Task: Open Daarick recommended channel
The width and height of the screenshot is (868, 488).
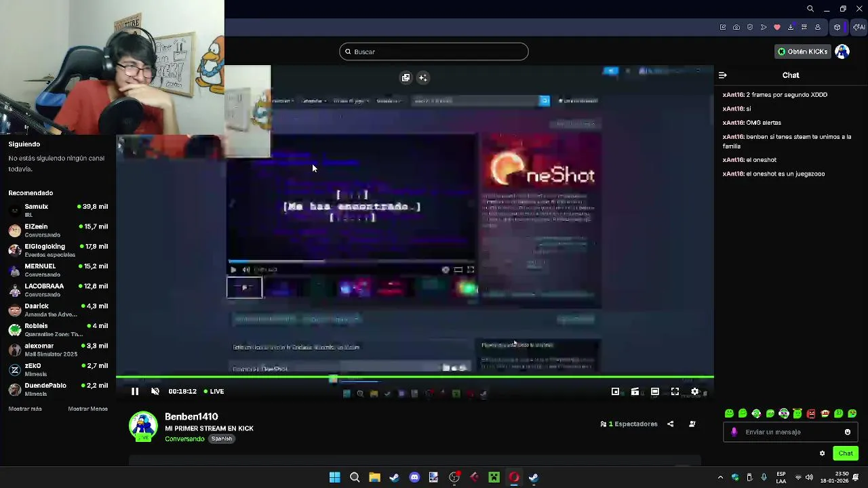Action: point(58,310)
